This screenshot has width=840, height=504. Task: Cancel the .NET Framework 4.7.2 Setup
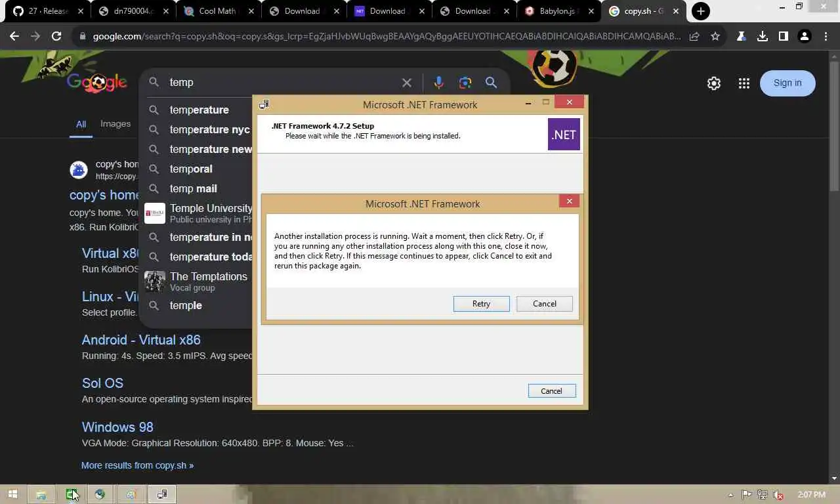551,391
